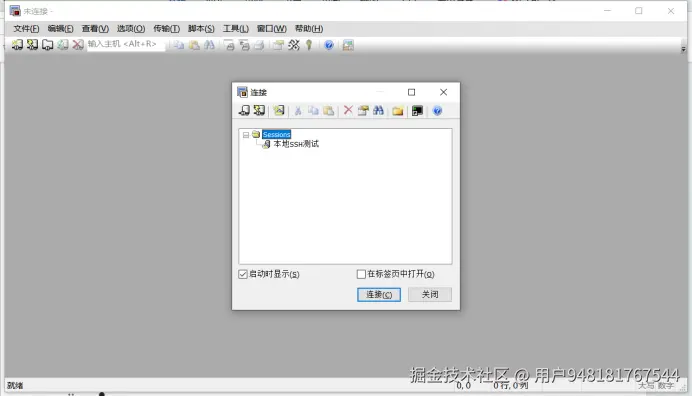Screen dimensions: 692x397
Task: Create a new session from the 连接 dialog toolbar
Action: click(x=279, y=110)
